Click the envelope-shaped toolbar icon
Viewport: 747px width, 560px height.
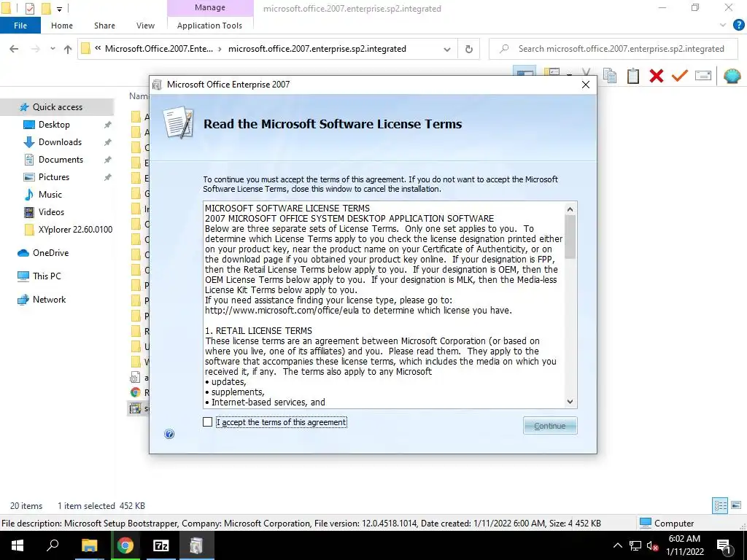tap(703, 75)
